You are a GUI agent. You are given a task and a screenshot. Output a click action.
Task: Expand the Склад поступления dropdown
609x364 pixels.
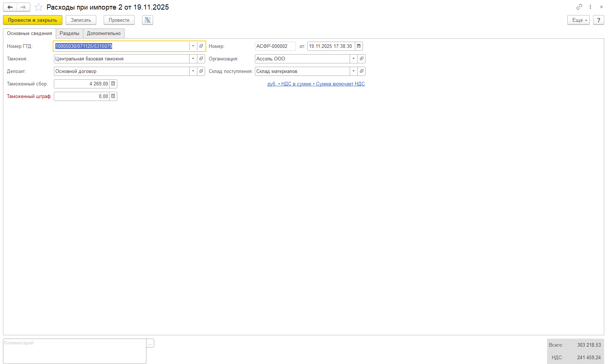click(353, 71)
